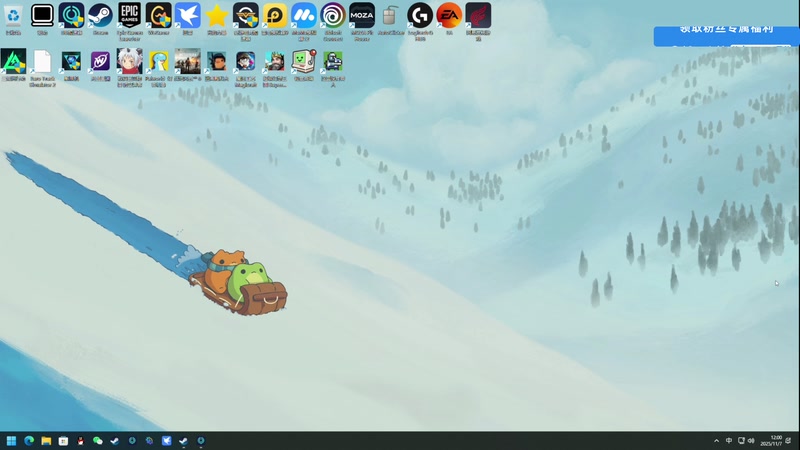Open Microsoft Store from the taskbar

[63, 441]
